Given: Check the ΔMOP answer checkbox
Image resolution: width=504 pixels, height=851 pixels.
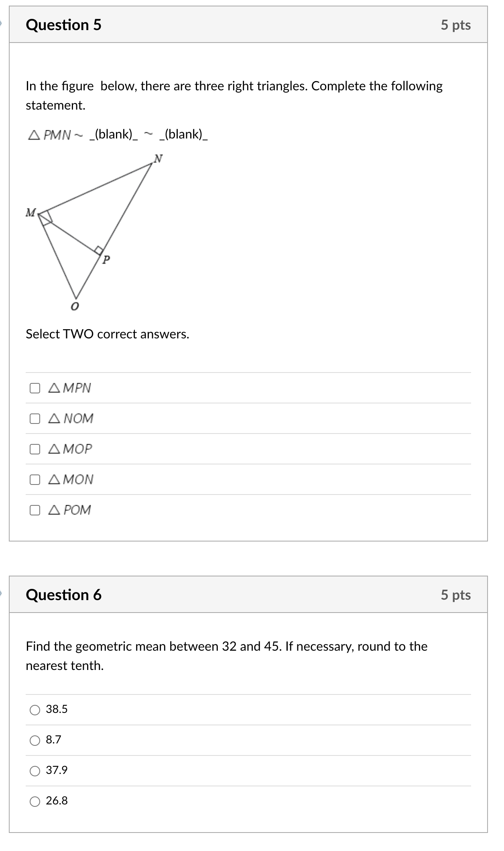Looking at the screenshot, I should [x=35, y=450].
